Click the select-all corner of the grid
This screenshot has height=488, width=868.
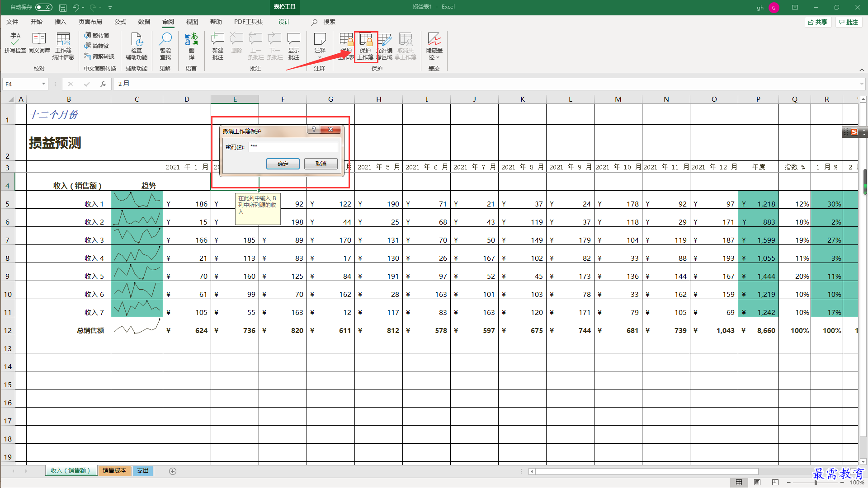11,99
